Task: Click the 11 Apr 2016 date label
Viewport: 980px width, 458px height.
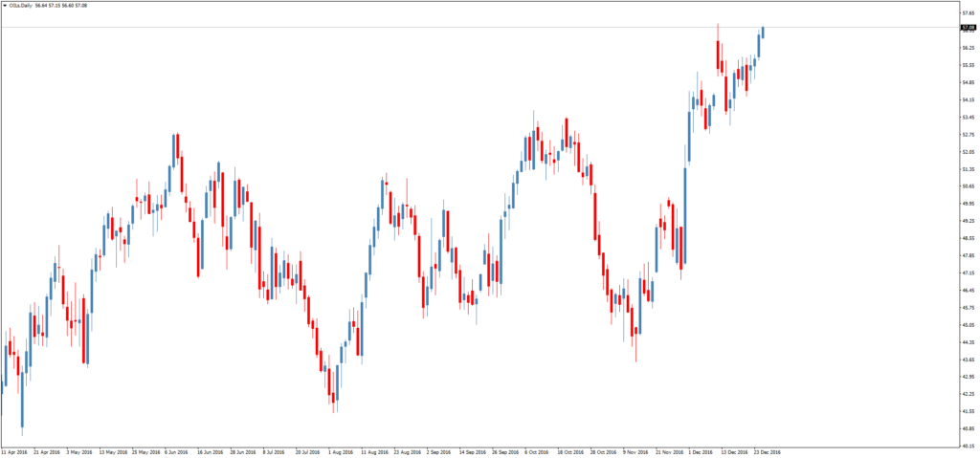Action: coord(14,451)
